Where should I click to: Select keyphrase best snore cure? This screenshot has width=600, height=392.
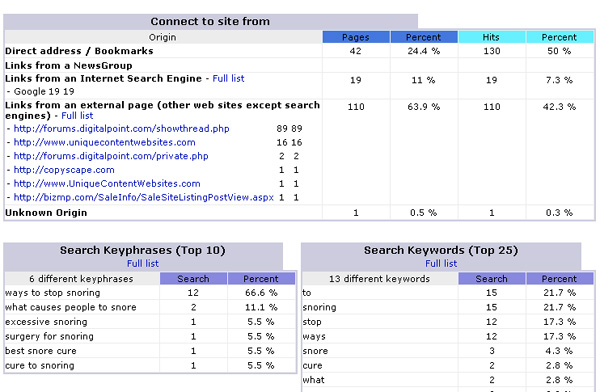(x=41, y=351)
